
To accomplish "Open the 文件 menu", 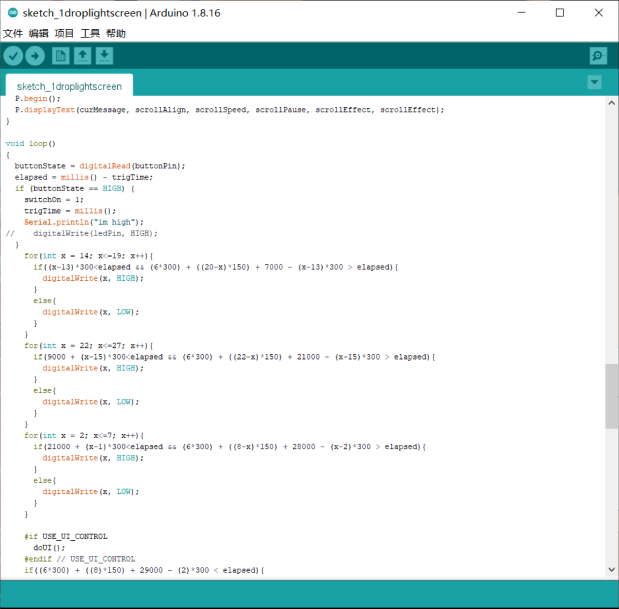I will 12,33.
